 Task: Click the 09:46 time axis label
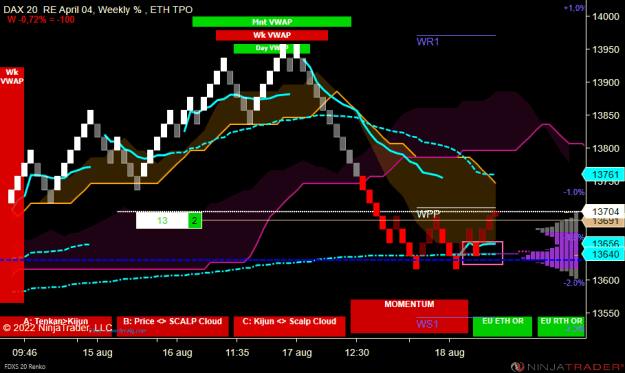click(x=24, y=353)
